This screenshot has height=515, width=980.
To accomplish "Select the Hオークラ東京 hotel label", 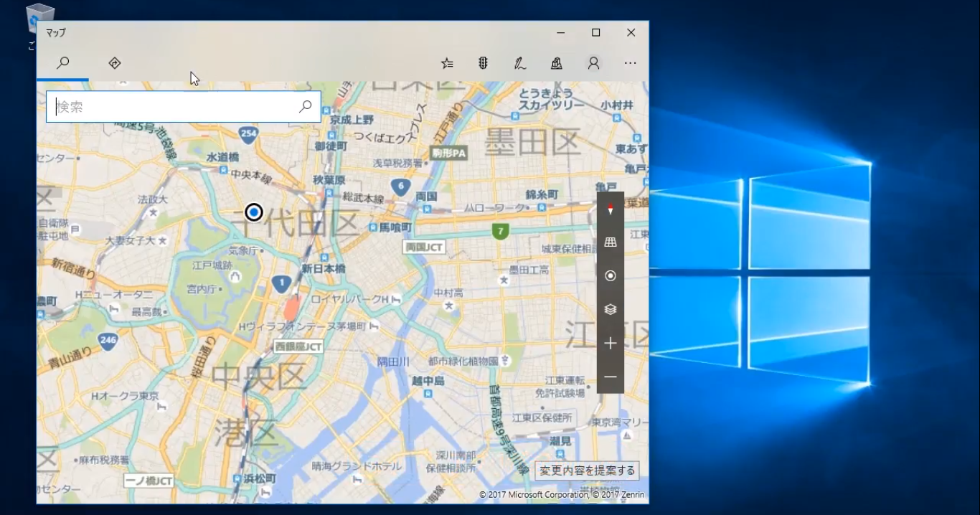I will [x=126, y=396].
